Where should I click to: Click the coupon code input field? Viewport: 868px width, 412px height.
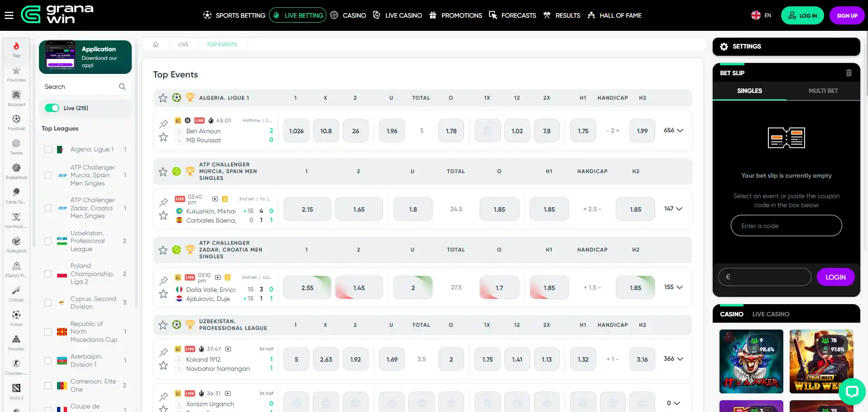click(786, 226)
